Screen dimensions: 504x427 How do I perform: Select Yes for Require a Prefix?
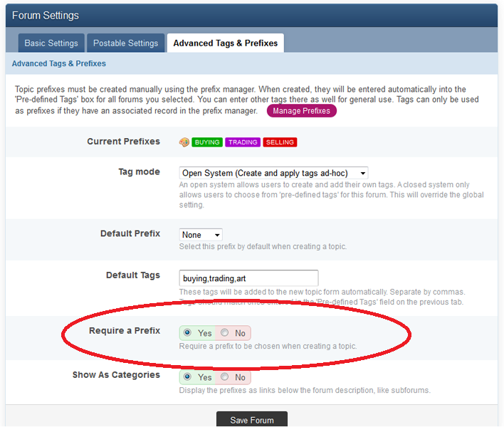point(188,333)
